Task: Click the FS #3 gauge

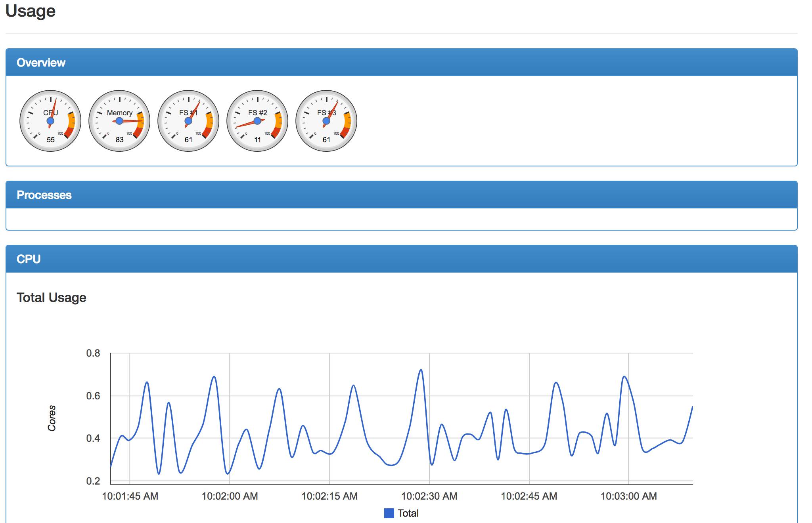Action: click(x=326, y=121)
